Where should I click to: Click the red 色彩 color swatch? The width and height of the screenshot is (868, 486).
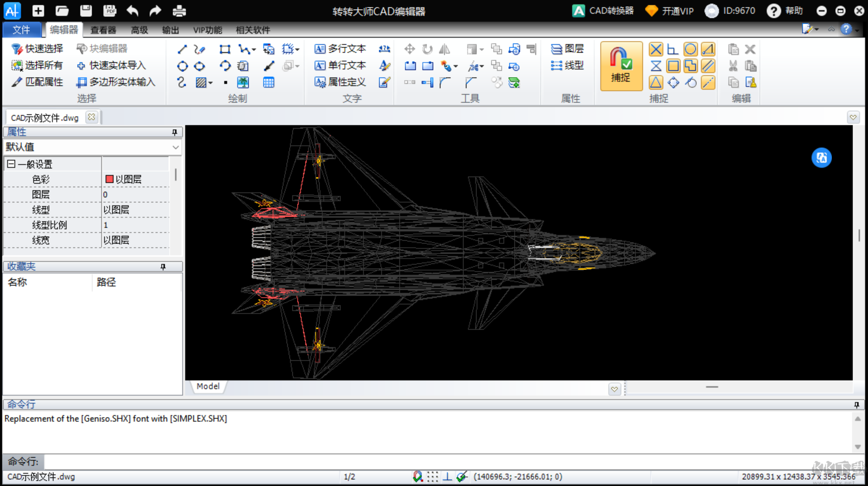[x=109, y=179]
